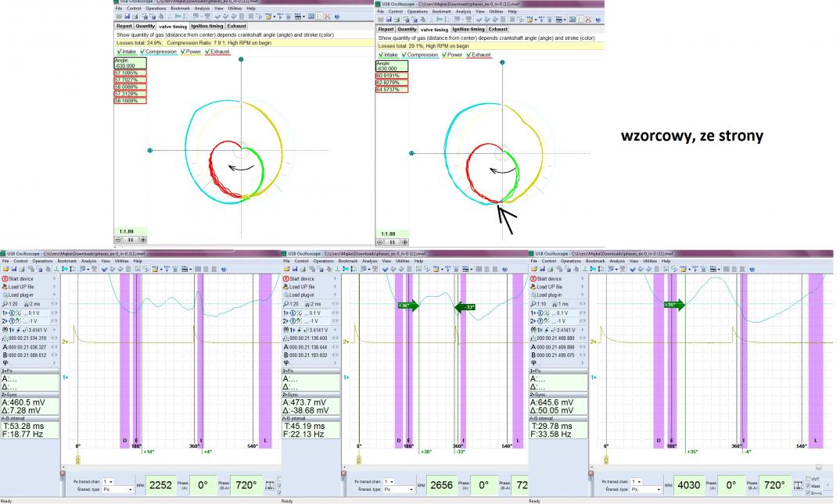Click Load UP file icon in 4030 RPM window
The width and height of the screenshot is (840, 504).
tap(533, 287)
